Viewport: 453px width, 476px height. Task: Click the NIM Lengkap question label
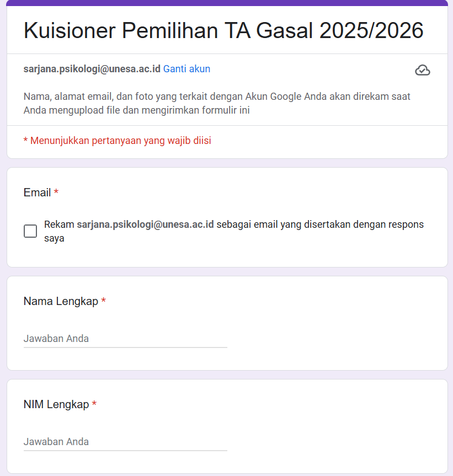pyautogui.click(x=56, y=404)
